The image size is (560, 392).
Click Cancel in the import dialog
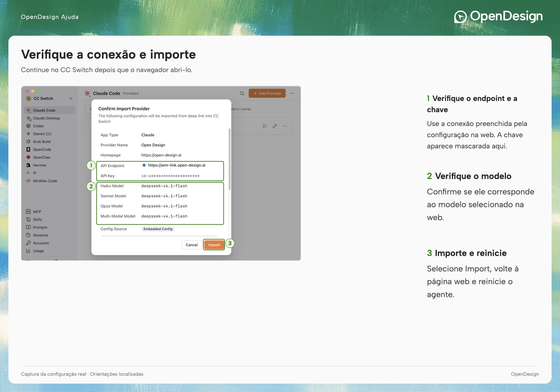(x=192, y=245)
